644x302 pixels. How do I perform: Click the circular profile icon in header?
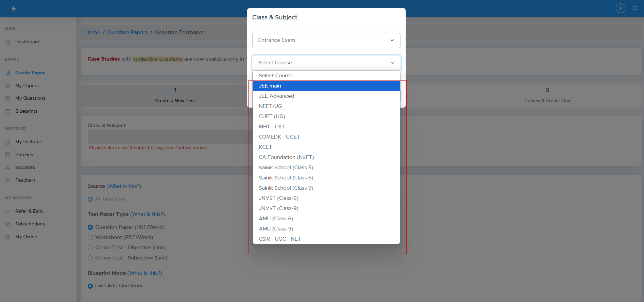(x=620, y=8)
